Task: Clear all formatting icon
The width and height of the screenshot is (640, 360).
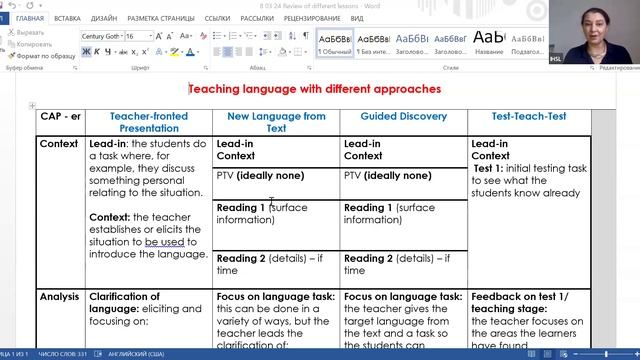Action: [203, 36]
